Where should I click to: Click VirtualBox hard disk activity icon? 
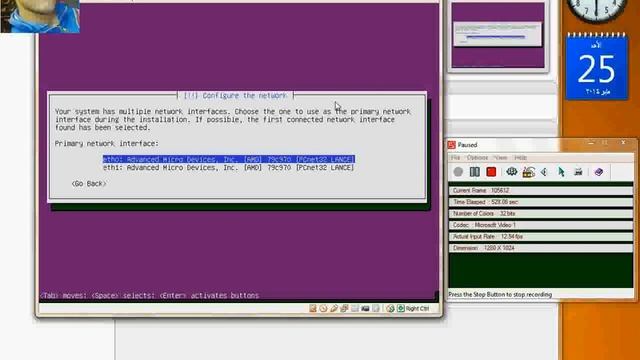(x=313, y=309)
